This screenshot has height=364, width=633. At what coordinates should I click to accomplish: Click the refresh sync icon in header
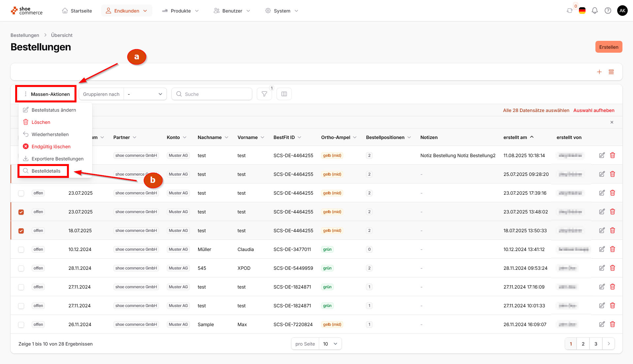(x=569, y=11)
